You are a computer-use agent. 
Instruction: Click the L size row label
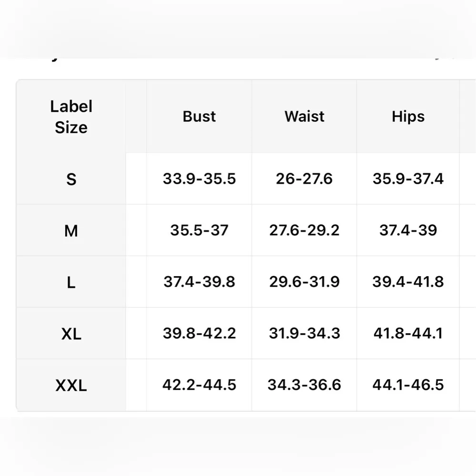[71, 282]
